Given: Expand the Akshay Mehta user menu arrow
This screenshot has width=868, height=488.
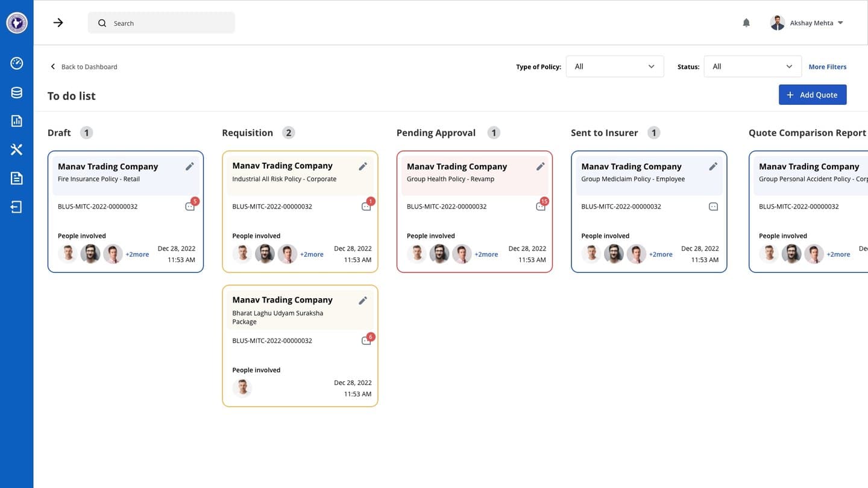Looking at the screenshot, I should pyautogui.click(x=841, y=23).
